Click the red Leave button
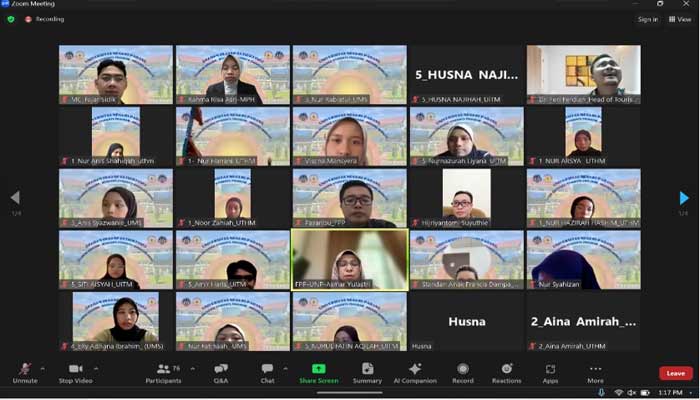 [675, 373]
